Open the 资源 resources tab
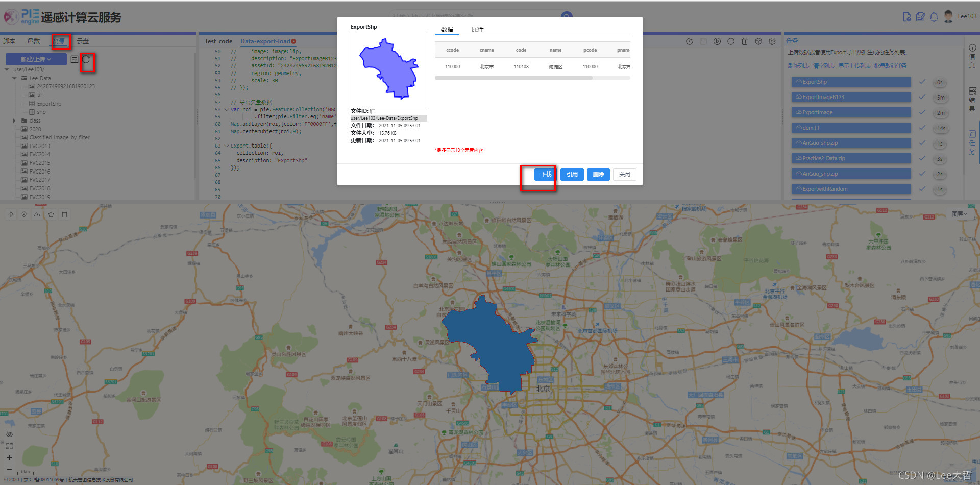This screenshot has height=485, width=980. (x=58, y=41)
